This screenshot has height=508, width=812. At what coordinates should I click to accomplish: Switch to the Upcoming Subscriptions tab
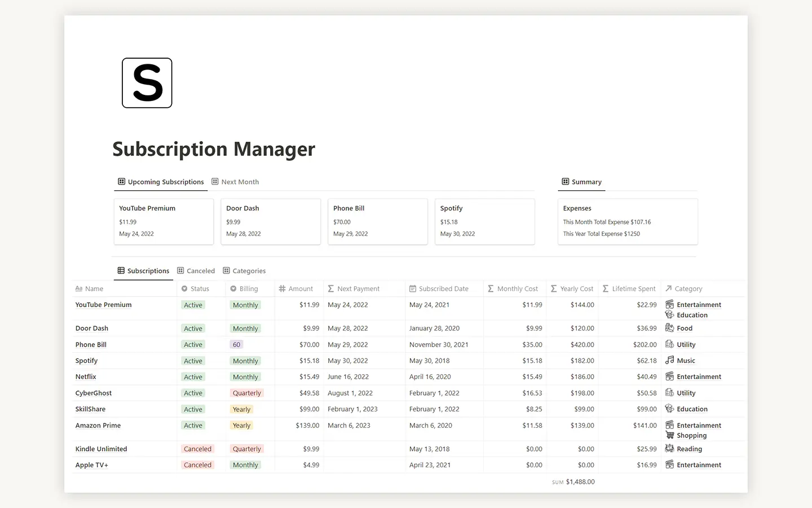pos(161,182)
